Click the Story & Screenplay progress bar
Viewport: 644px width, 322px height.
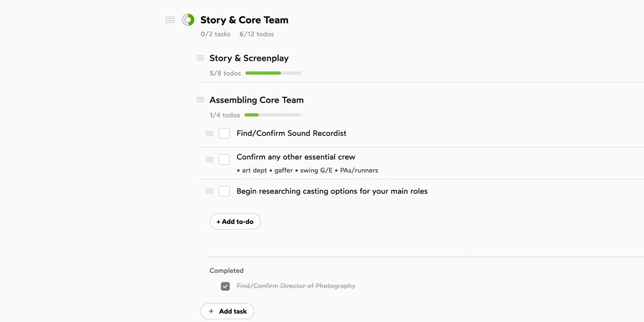(x=273, y=73)
